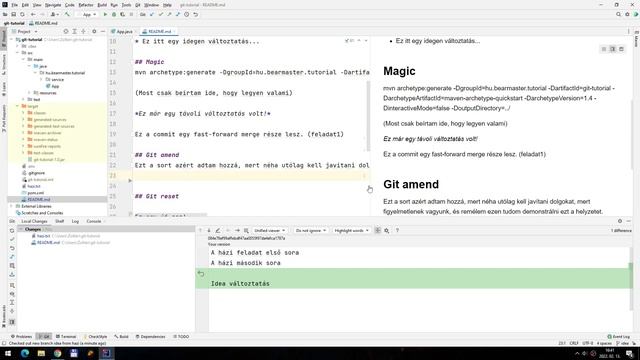Switch markdown view to editor and preview
640x360 pixels.
(x=613, y=49)
